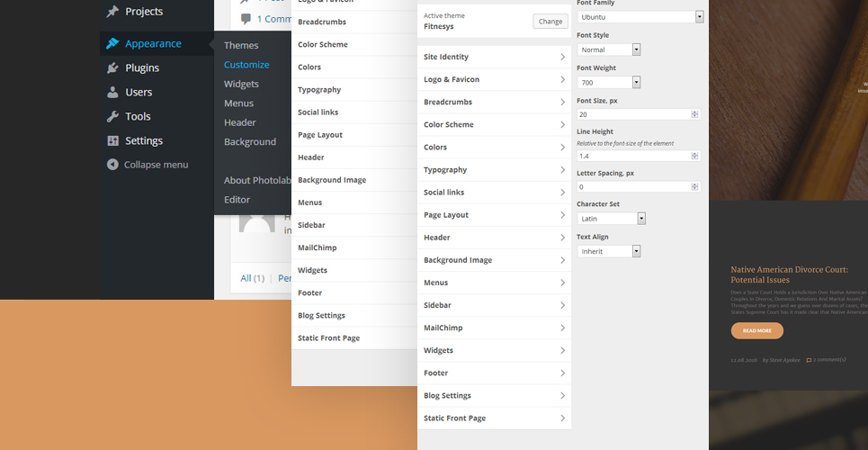Click the Plugins plug icon
Viewport: 868px width, 450px height.
tap(112, 67)
